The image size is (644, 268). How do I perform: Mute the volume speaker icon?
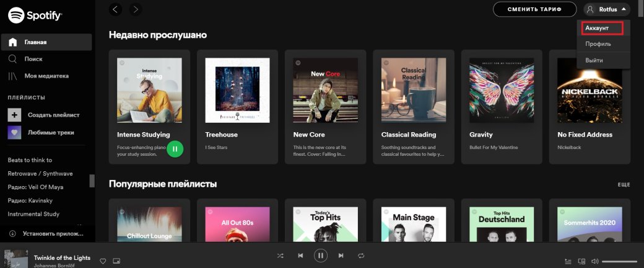[594, 261]
